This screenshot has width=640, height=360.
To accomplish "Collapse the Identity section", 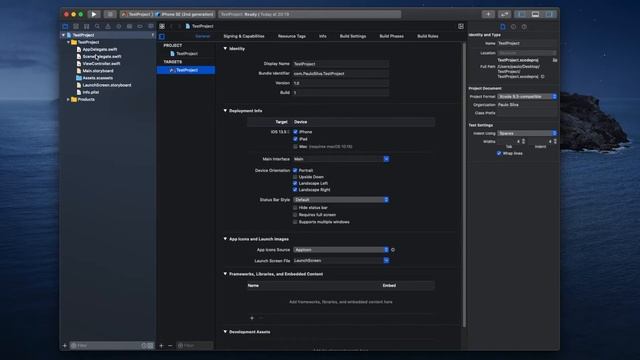I will pyautogui.click(x=225, y=49).
